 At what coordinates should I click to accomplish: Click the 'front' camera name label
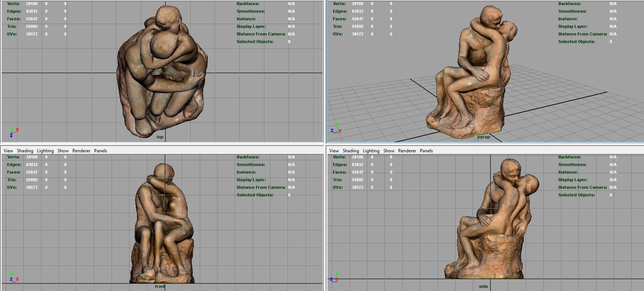pos(160,286)
